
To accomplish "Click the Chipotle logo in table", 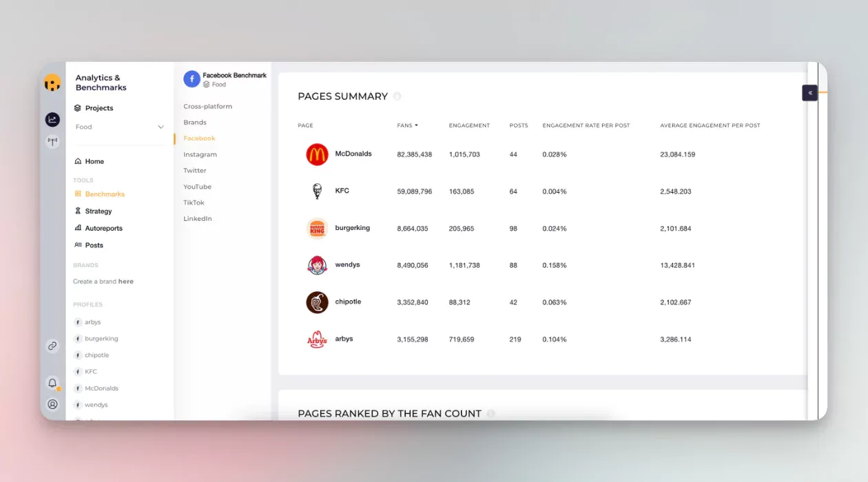I will [317, 302].
